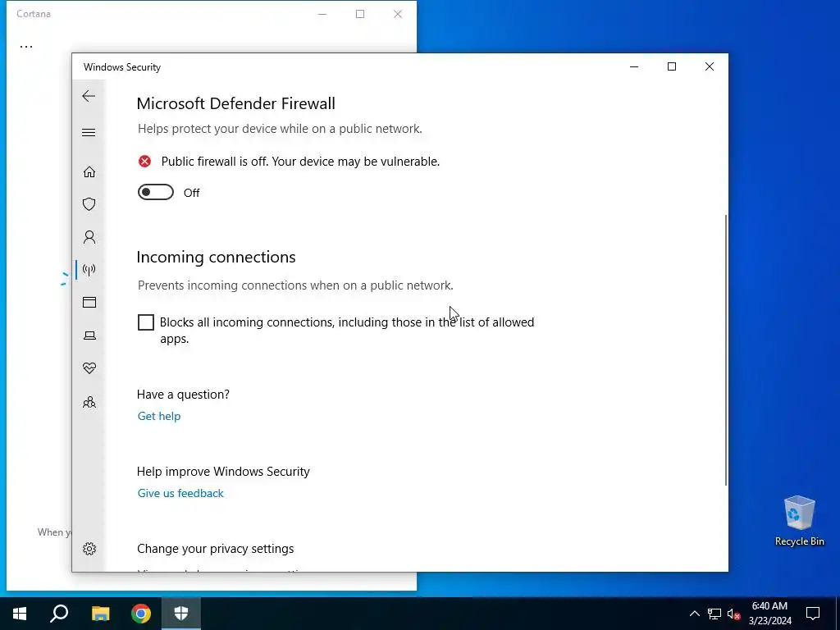
Task: Open the network status tray icon
Action: [x=714, y=614]
